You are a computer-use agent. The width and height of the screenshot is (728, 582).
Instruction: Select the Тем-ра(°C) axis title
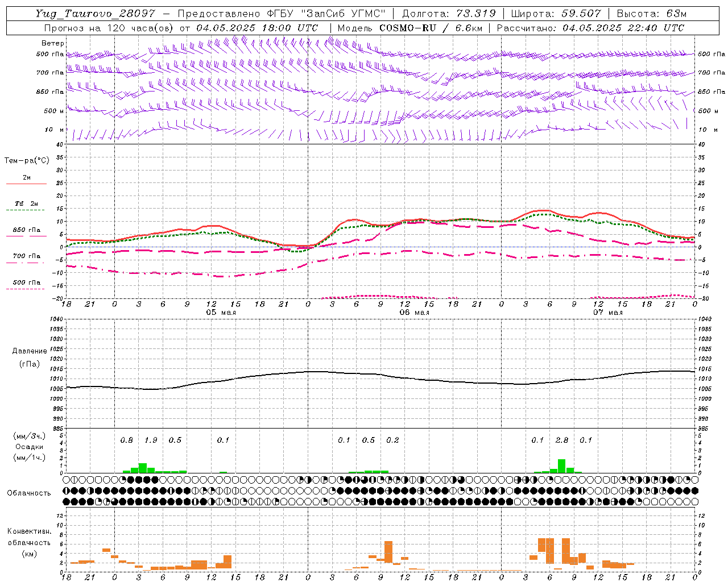pos(27,161)
